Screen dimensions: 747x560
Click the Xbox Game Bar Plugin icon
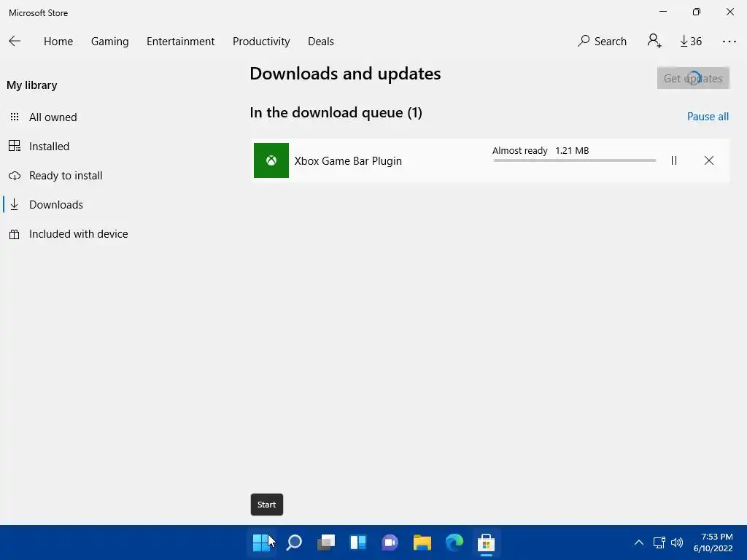tap(271, 160)
